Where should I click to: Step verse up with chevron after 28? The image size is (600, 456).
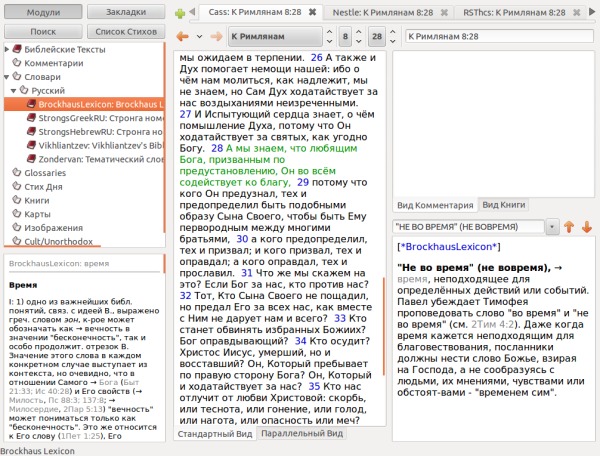pyautogui.click(x=393, y=31)
